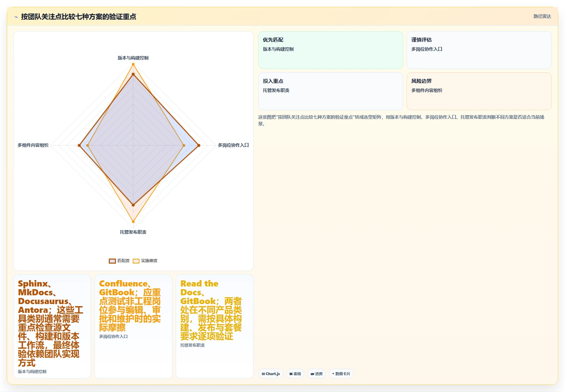Click the orange 实施难度 point on 多组件内容组织 axis
This screenshot has height=392, width=565.
[x=88, y=145]
